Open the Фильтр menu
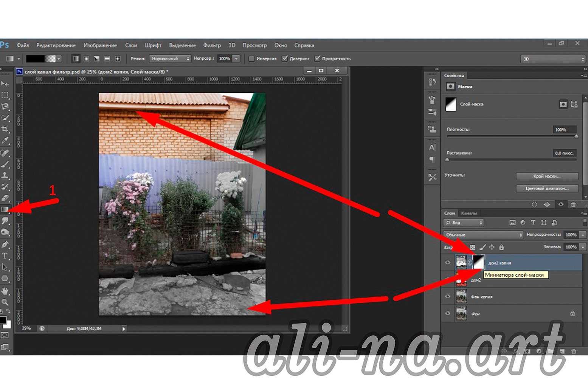Viewport: 588px width, 392px height. pos(212,45)
